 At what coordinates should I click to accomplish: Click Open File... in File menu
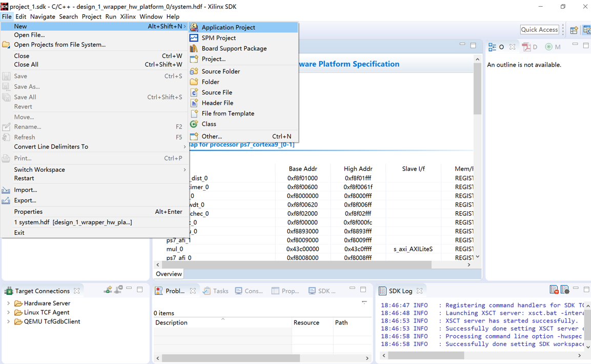(x=94, y=35)
